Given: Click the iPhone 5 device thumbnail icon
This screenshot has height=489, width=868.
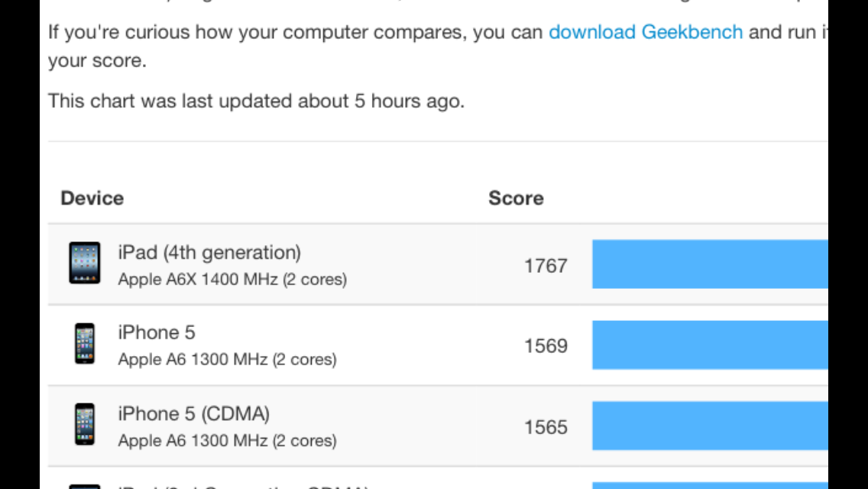Looking at the screenshot, I should pyautogui.click(x=85, y=343).
